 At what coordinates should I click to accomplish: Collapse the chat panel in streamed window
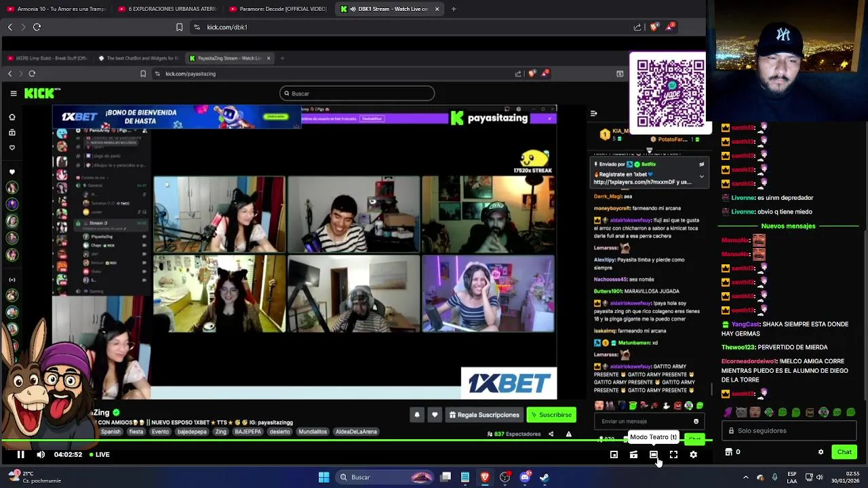click(593, 114)
